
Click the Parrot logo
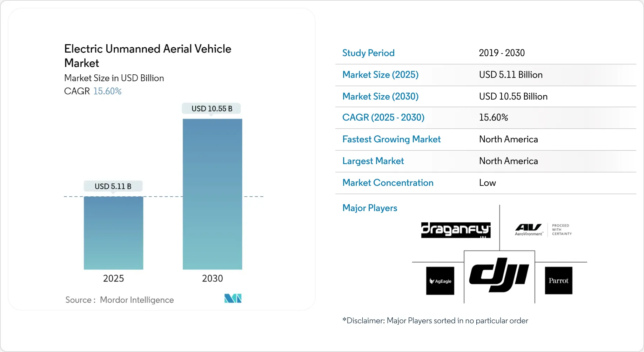click(558, 280)
